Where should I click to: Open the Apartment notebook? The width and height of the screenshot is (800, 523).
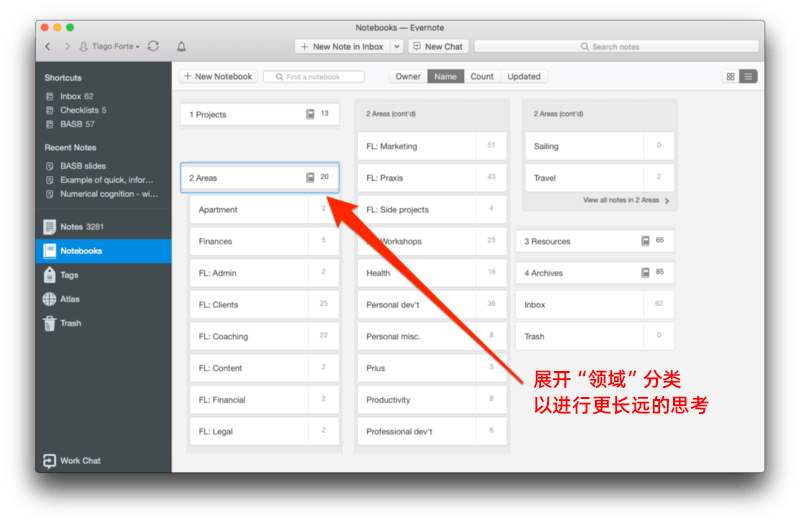(x=264, y=210)
